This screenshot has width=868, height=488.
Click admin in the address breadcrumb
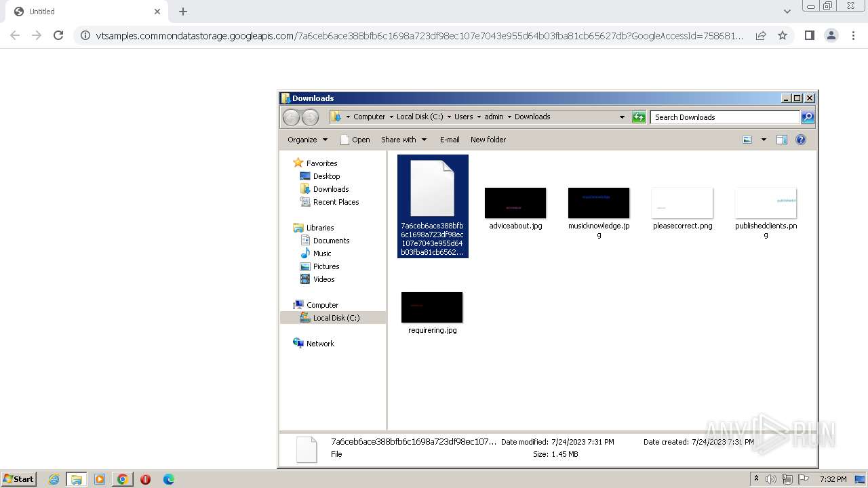tap(494, 117)
